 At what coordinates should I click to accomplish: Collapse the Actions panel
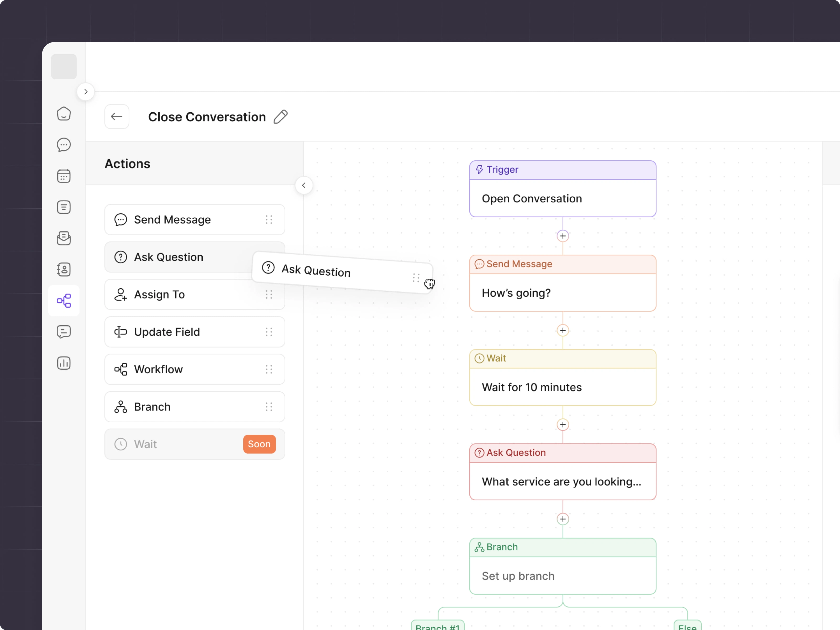click(304, 185)
